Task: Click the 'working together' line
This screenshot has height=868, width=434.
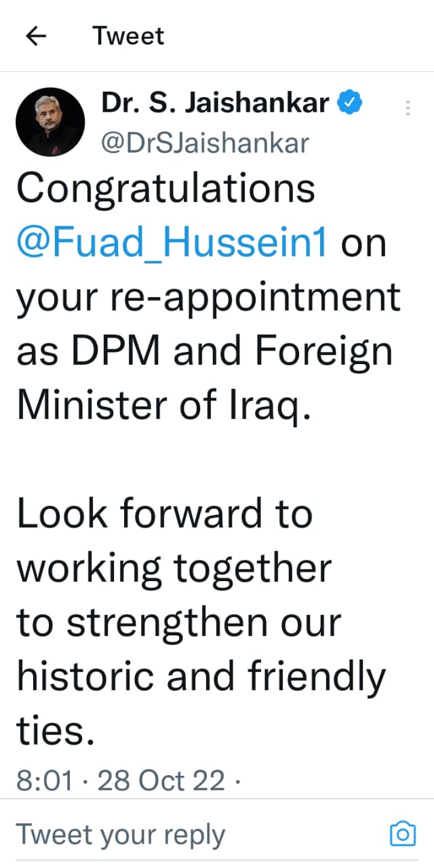Action: [x=174, y=568]
